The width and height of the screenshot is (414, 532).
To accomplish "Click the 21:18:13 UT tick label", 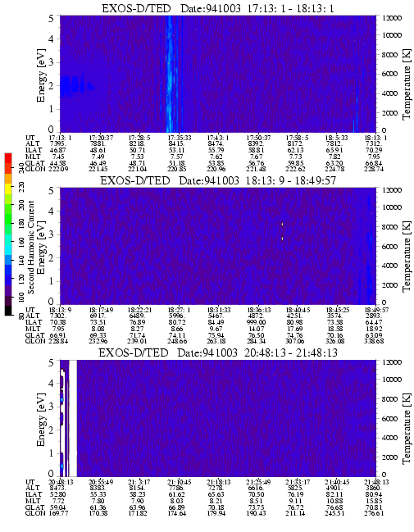I will (x=216, y=482).
